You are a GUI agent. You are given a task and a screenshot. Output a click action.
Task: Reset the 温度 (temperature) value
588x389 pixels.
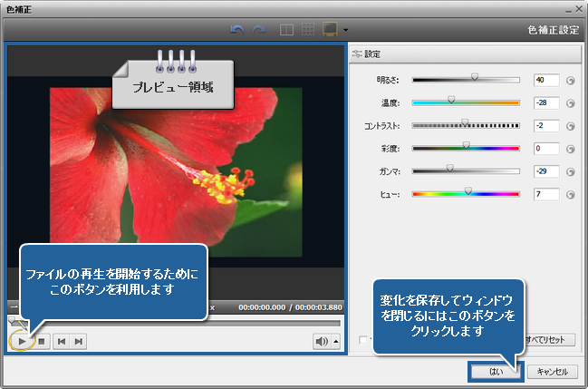pos(572,102)
